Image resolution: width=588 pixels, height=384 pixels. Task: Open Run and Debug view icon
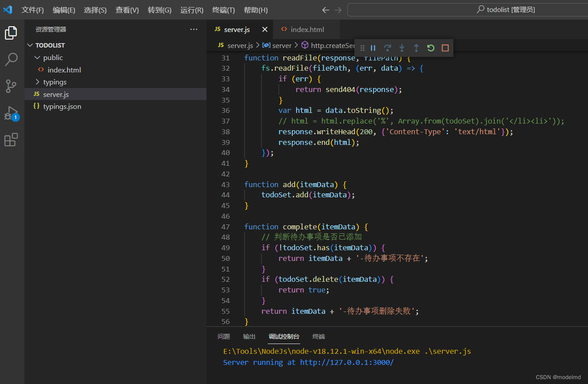pyautogui.click(x=11, y=113)
